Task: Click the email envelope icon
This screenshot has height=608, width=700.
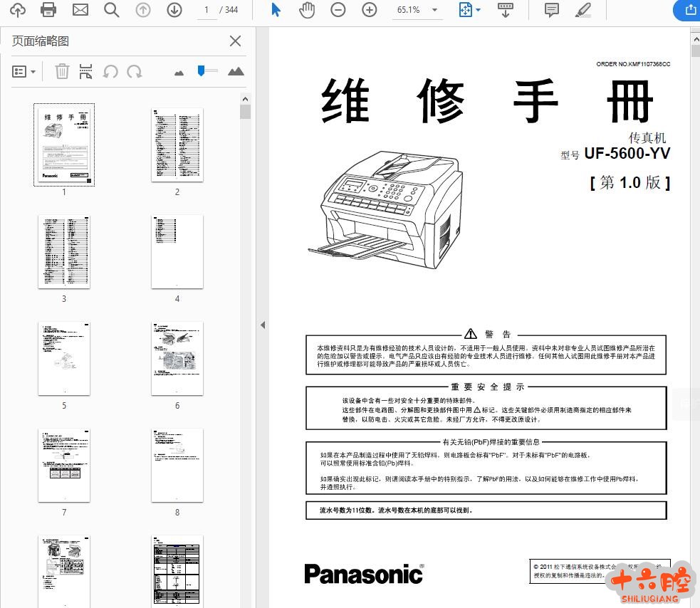Action: click(x=80, y=10)
